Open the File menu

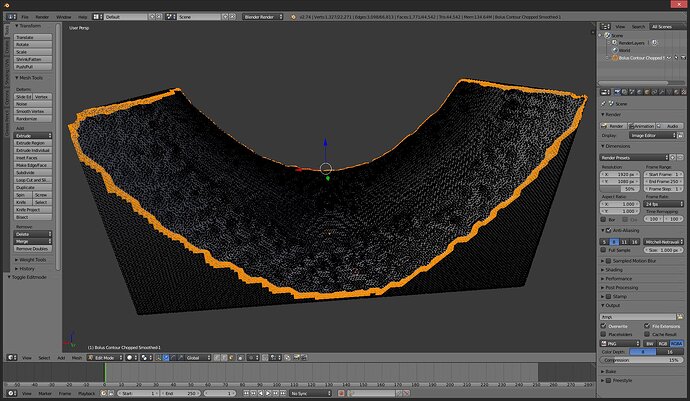point(25,17)
